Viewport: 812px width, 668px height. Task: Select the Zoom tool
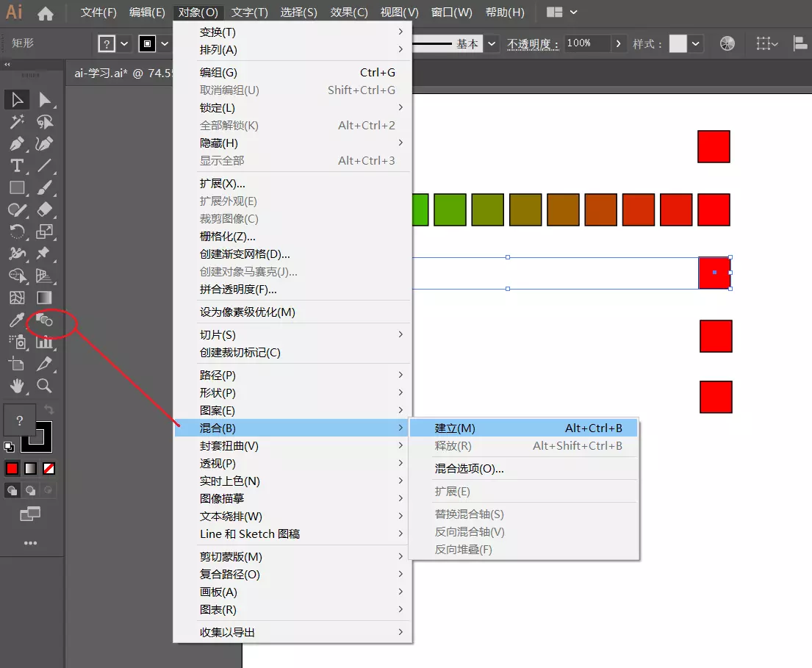[x=44, y=387]
